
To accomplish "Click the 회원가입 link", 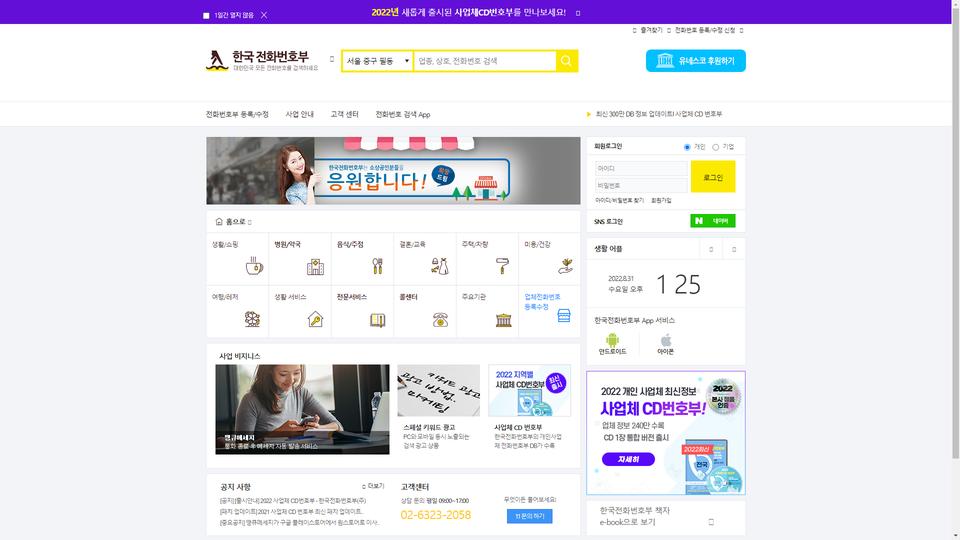I will point(661,200).
